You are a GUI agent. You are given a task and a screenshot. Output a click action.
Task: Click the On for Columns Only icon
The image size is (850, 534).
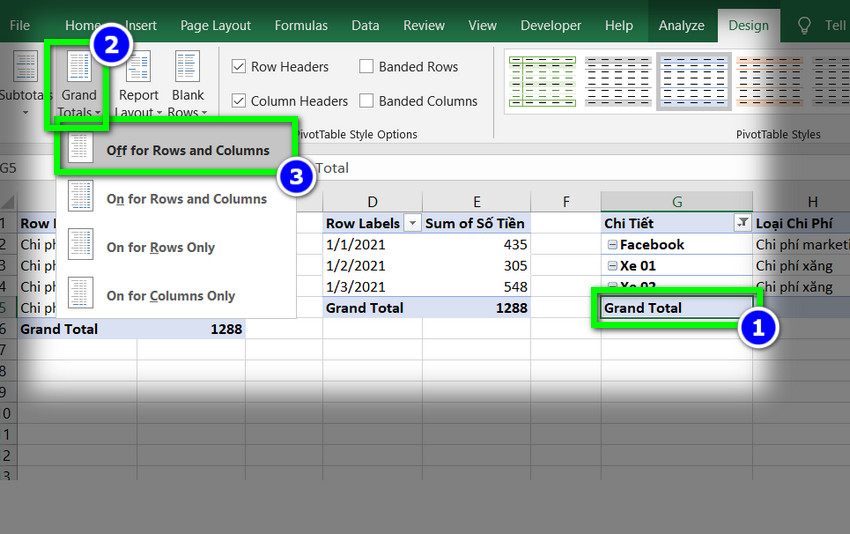(80, 292)
